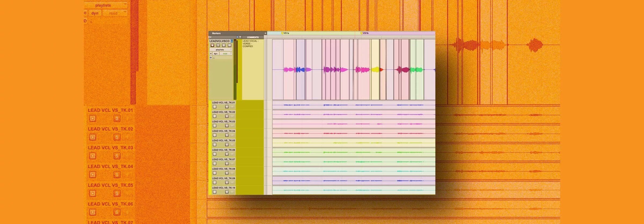The image size is (644, 224).
Task: Open the blue arrow next to LEADVCLVSCO name
Action: 232,41
